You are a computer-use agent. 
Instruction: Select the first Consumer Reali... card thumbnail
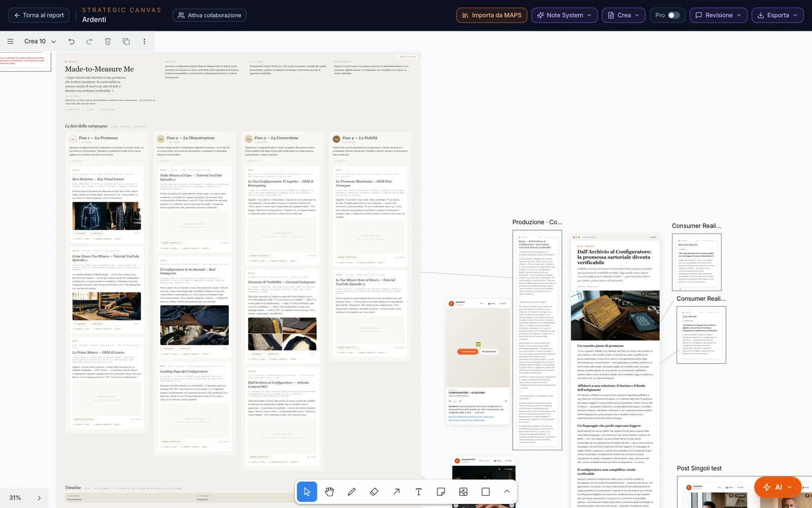(x=696, y=262)
